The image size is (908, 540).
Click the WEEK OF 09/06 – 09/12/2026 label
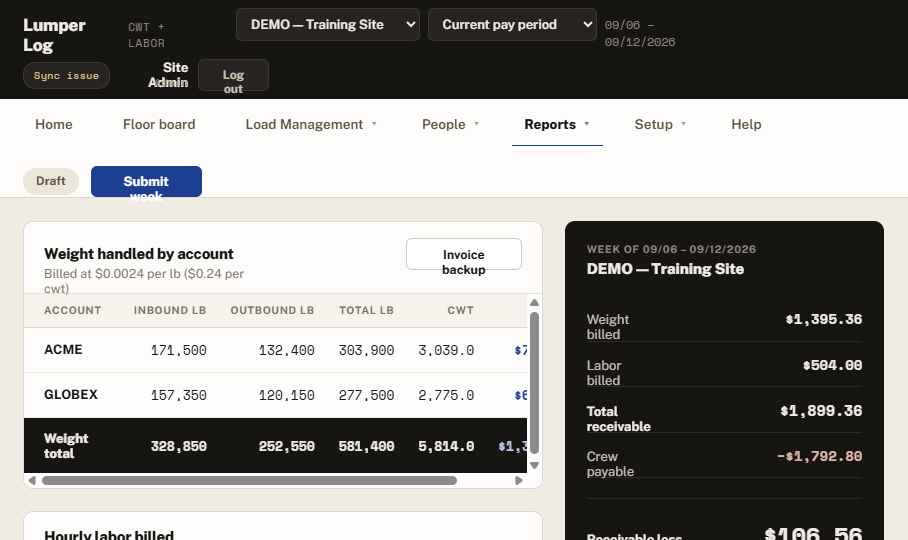point(671,249)
